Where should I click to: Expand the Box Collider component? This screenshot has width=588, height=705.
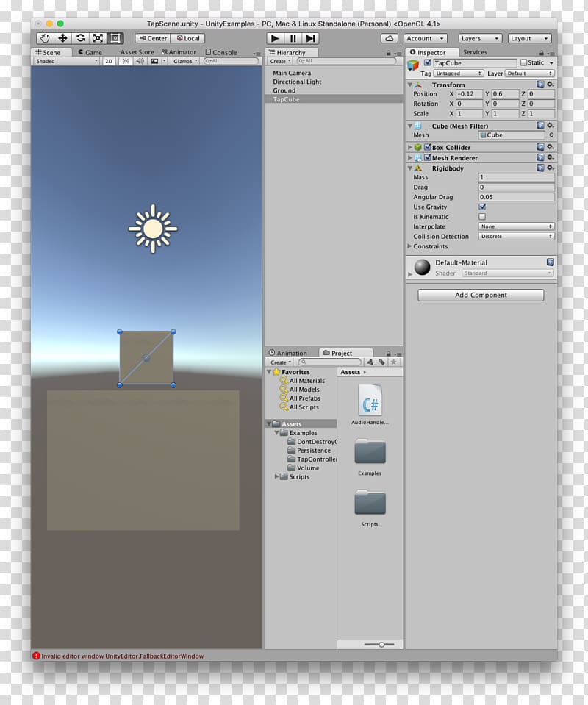[409, 147]
